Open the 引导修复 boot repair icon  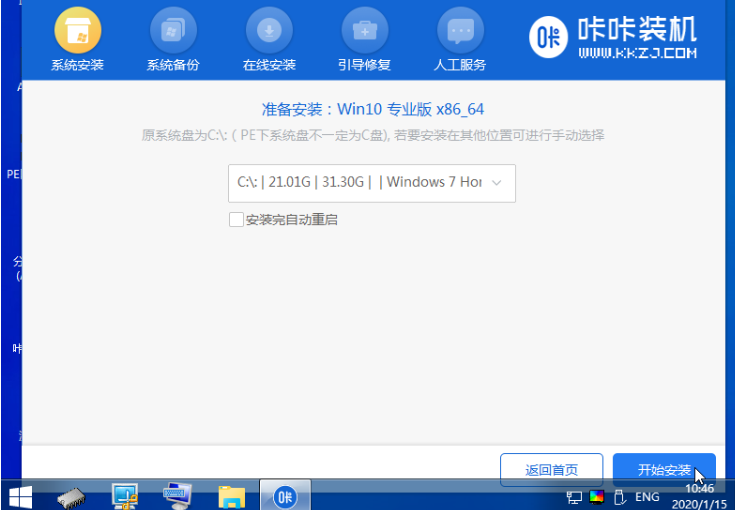coord(365,31)
